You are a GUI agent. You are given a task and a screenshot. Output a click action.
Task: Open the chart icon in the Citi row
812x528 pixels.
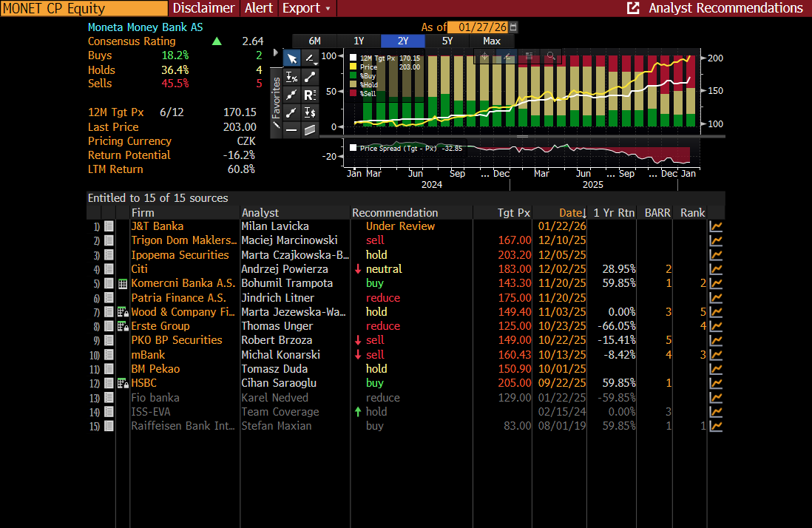pos(716,269)
